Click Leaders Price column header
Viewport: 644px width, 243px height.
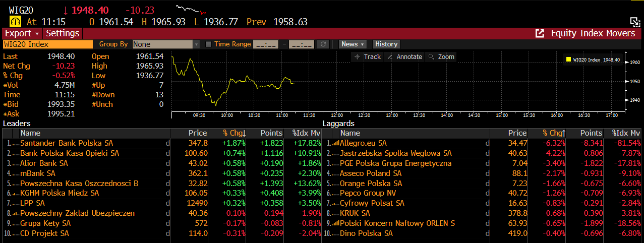click(190, 133)
